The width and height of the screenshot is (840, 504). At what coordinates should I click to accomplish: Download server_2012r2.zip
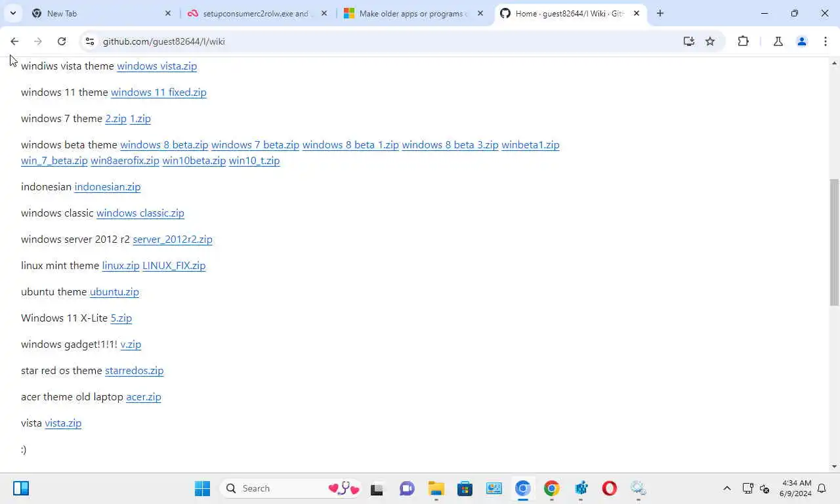tap(172, 240)
